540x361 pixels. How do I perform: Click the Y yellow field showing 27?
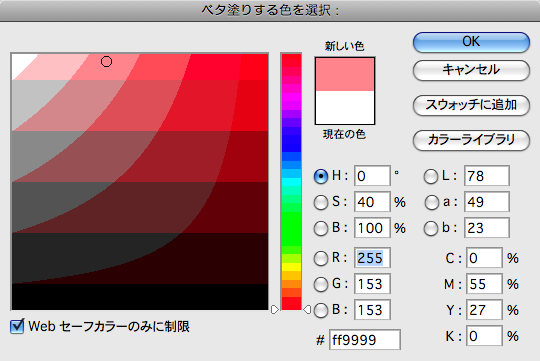[x=484, y=310]
